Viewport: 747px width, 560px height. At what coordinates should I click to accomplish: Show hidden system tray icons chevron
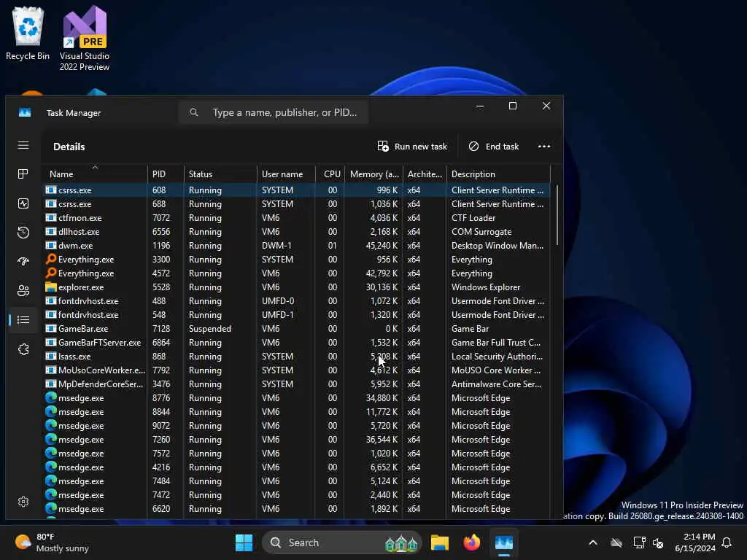coord(593,542)
